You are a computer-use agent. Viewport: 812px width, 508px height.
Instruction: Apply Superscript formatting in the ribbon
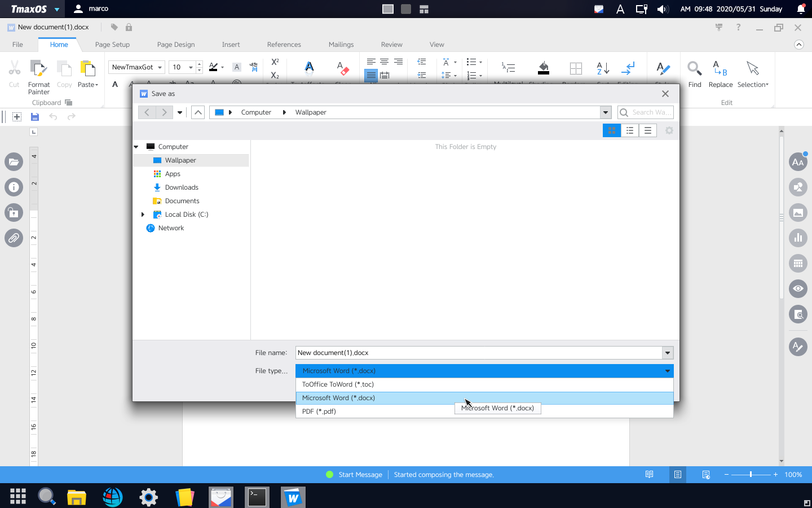pyautogui.click(x=275, y=62)
